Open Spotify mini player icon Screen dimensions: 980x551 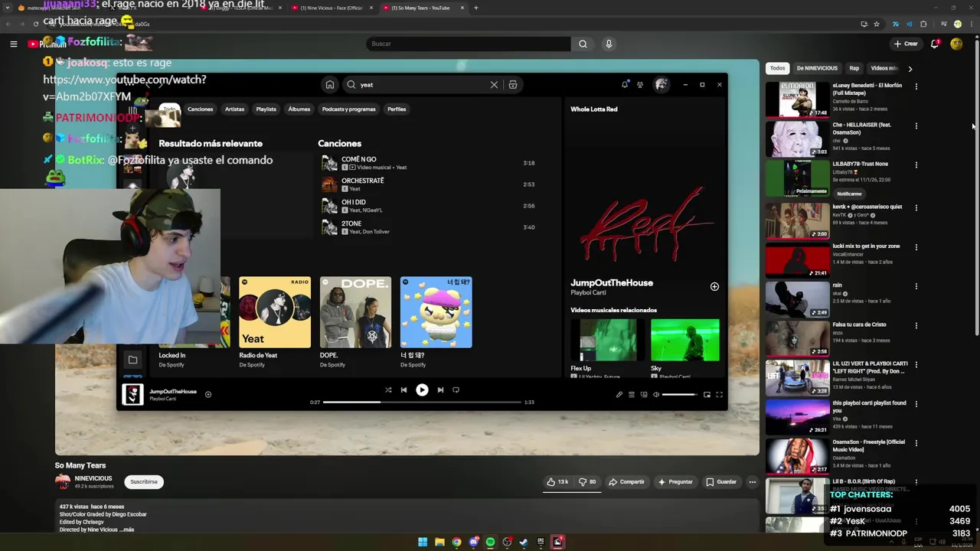pyautogui.click(x=707, y=395)
